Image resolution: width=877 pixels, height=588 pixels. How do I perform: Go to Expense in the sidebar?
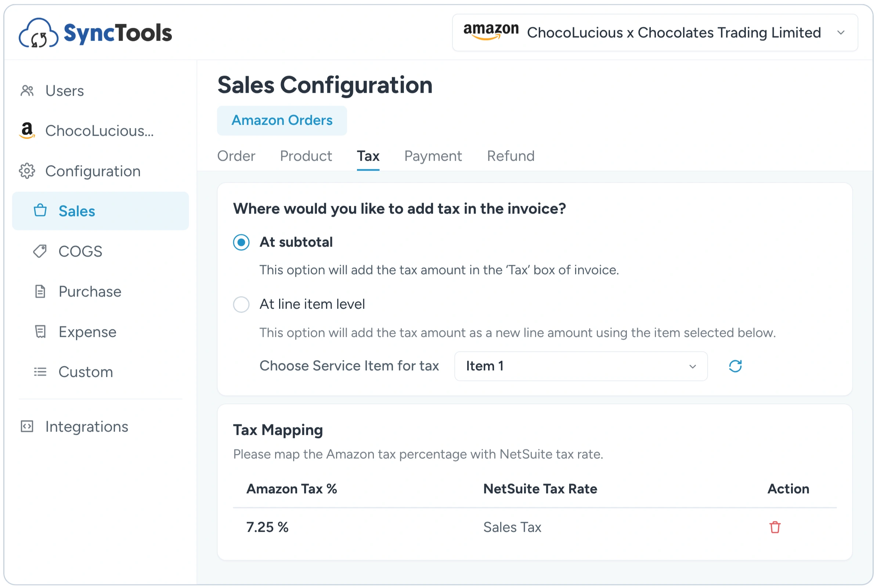[x=87, y=332]
